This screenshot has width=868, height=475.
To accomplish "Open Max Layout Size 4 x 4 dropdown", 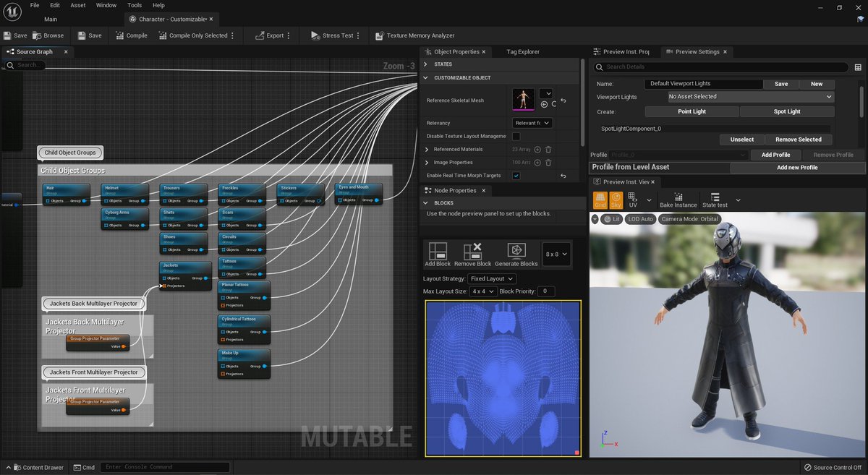I will tap(482, 291).
